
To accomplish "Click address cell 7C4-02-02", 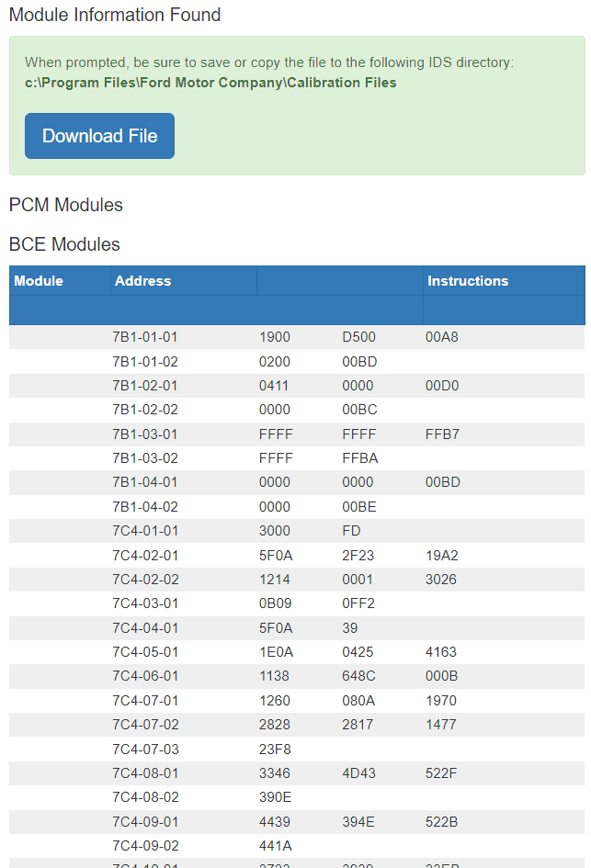I will click(x=145, y=580).
